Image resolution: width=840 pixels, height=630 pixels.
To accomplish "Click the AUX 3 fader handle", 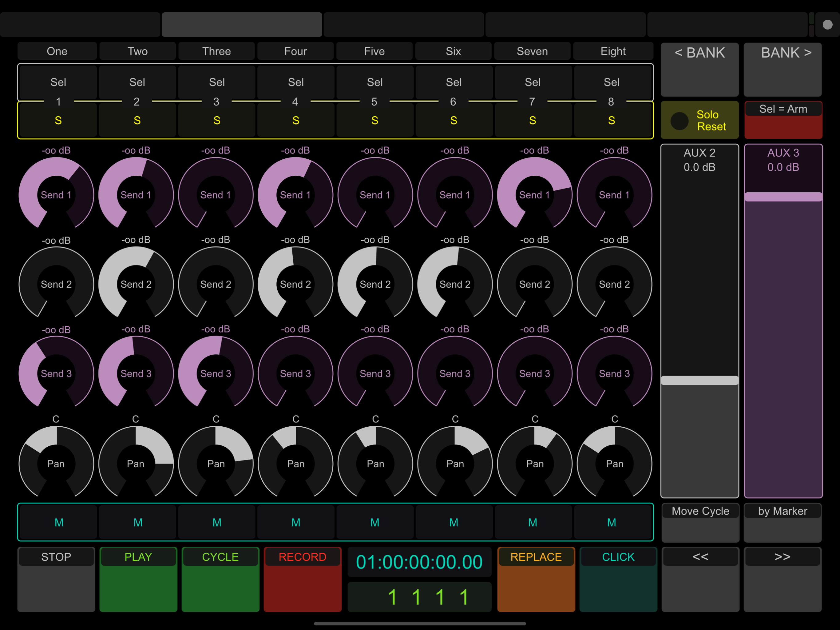I will tap(783, 197).
